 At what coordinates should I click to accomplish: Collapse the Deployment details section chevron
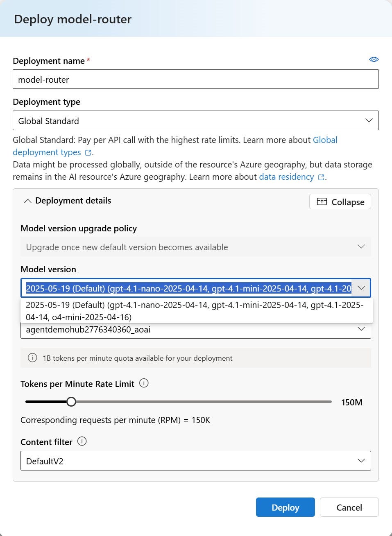click(x=28, y=201)
